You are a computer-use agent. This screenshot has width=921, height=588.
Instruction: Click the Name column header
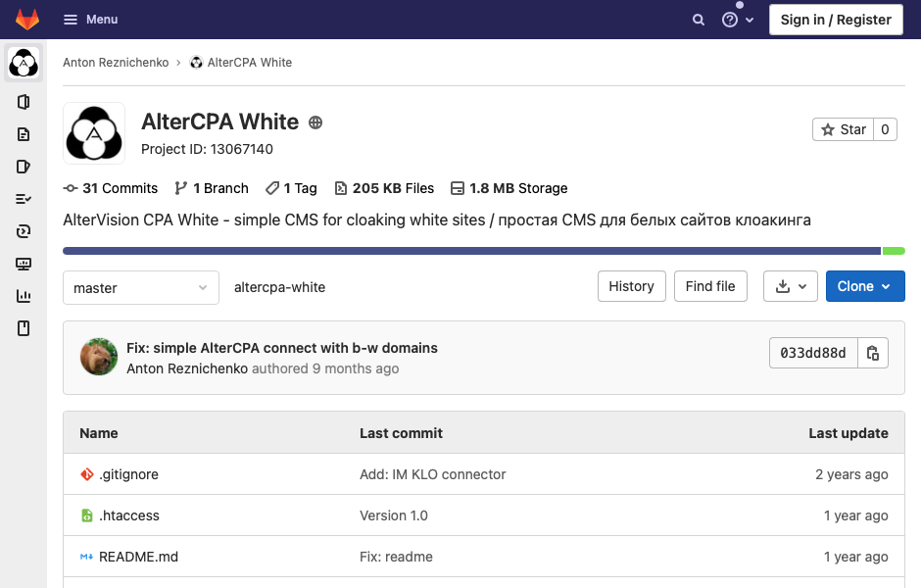pos(99,433)
